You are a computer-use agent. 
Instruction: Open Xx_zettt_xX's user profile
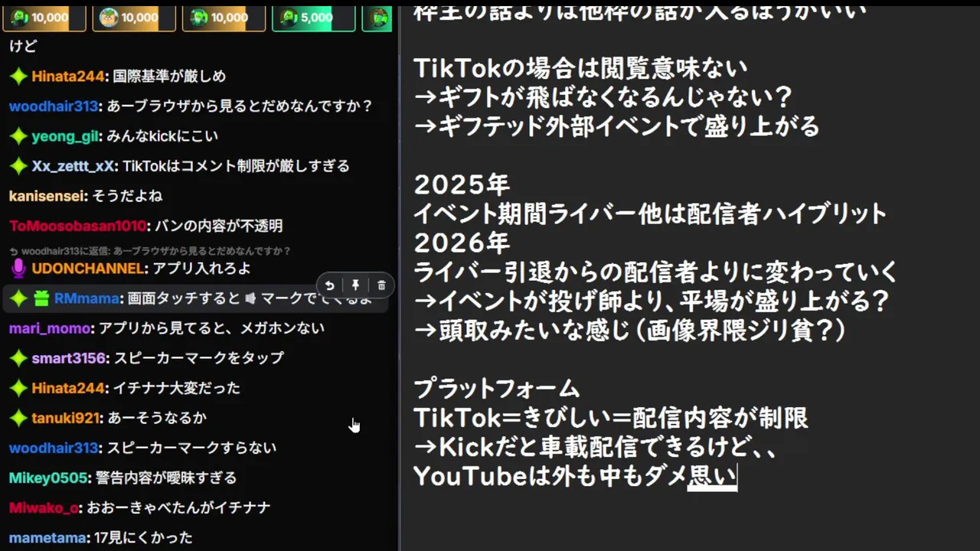pyautogui.click(x=73, y=166)
